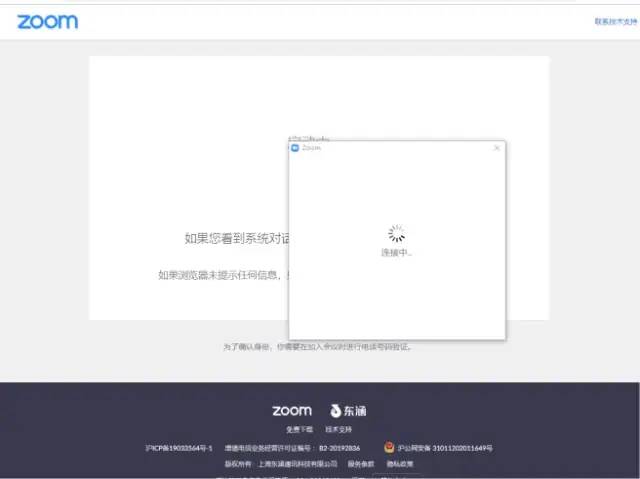640x479 pixels.
Task: Click the blue Zoom logo in the page header
Action: (47, 22)
